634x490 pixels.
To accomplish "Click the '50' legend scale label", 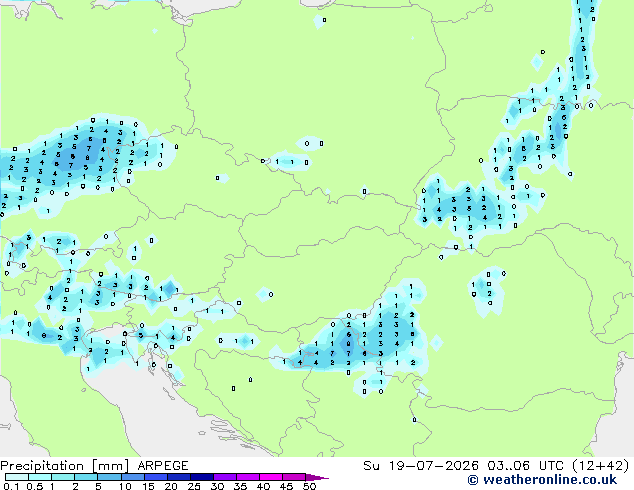I will pos(309,486).
